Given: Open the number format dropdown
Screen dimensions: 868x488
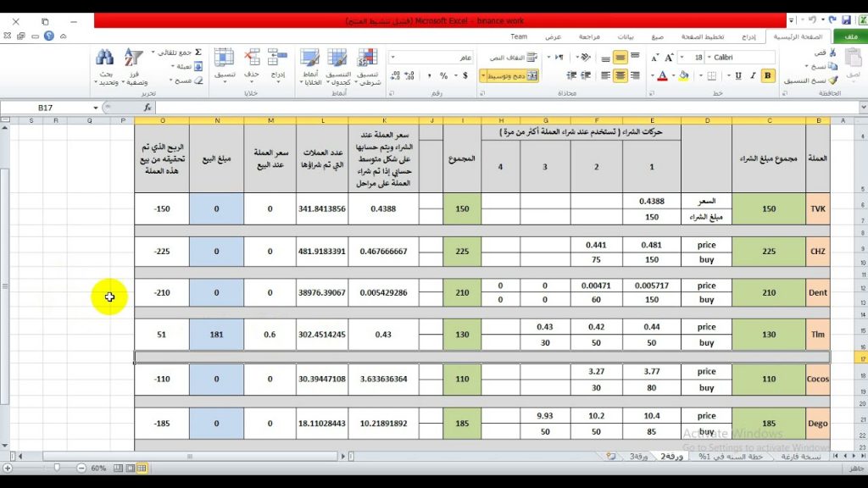Looking at the screenshot, I should [x=393, y=58].
